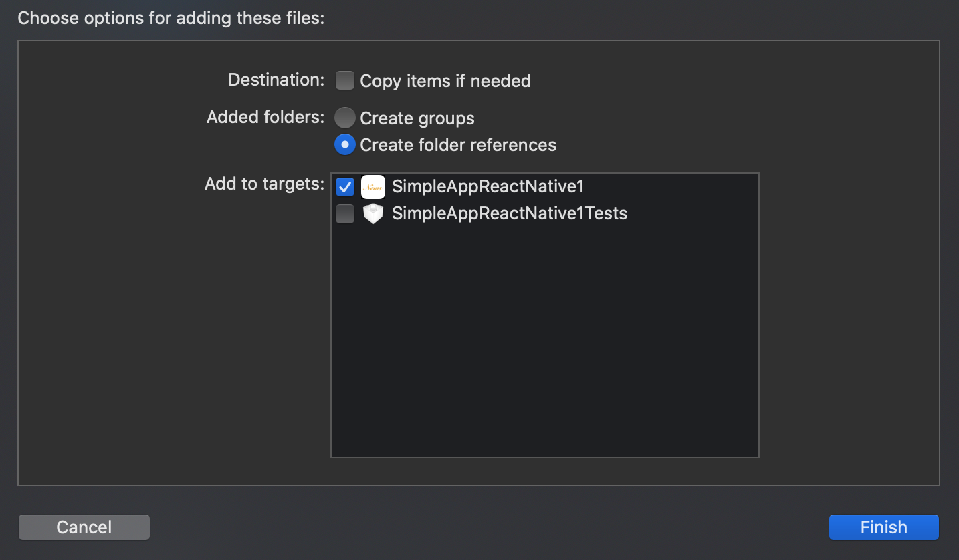
Task: Click the "Add to targets:" field label
Action: (x=264, y=184)
